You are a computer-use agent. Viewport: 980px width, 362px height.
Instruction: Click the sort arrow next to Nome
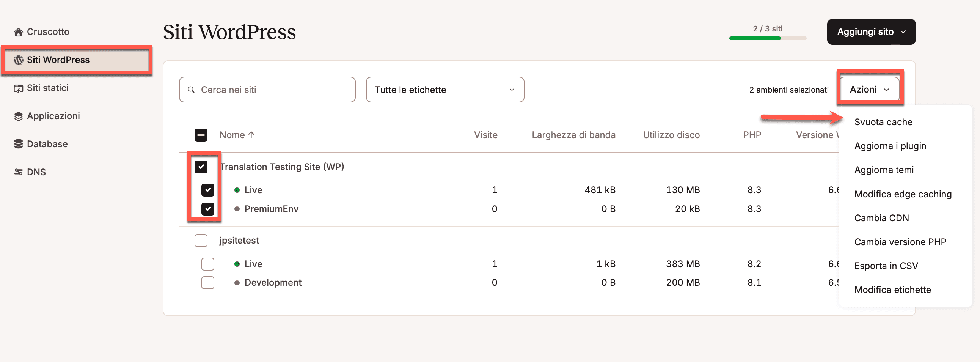(251, 135)
